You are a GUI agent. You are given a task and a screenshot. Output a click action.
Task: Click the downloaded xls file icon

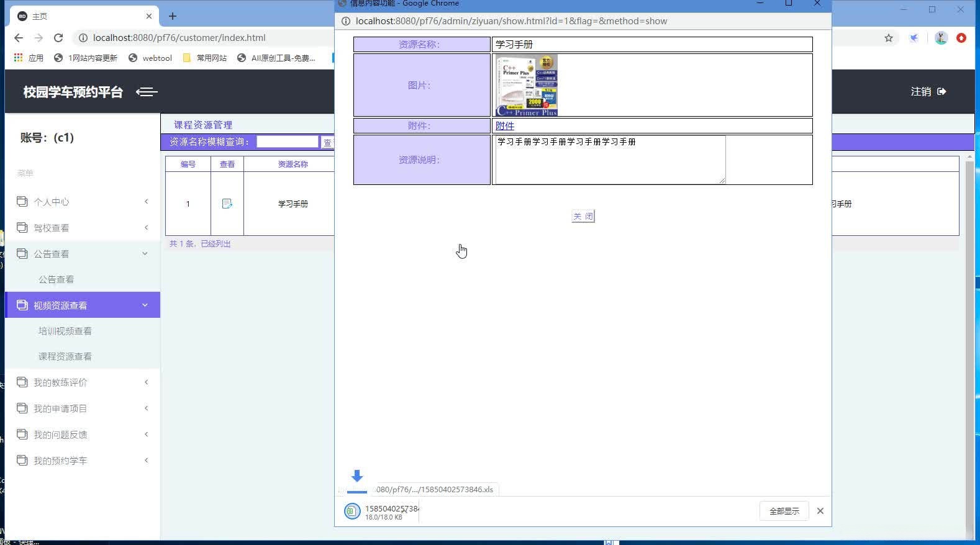click(x=352, y=511)
